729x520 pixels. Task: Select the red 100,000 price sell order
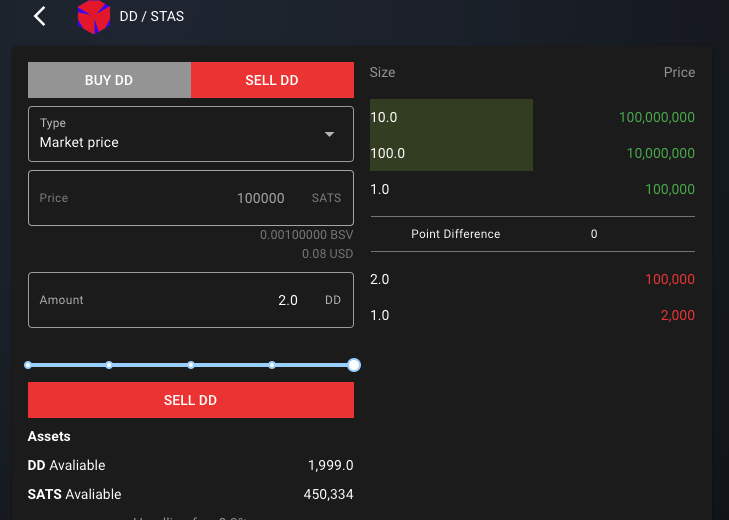point(532,279)
